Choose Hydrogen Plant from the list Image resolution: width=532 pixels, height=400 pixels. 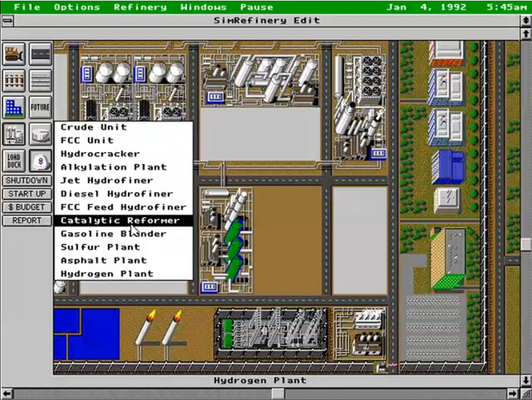(x=123, y=274)
